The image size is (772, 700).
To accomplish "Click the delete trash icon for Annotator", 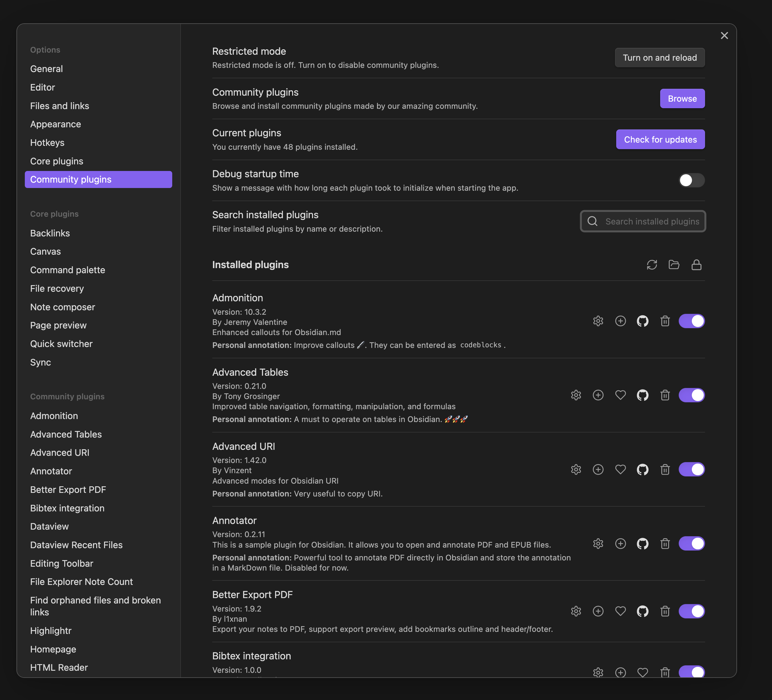I will coord(665,543).
